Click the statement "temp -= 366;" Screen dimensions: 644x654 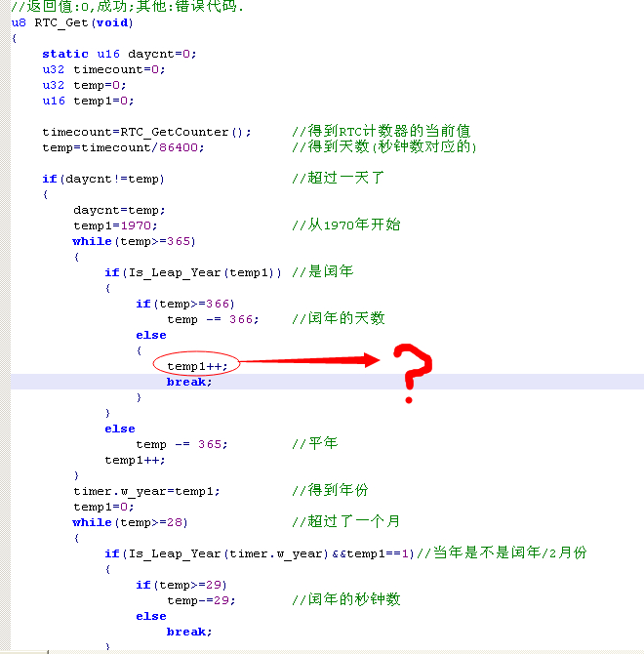pos(213,319)
